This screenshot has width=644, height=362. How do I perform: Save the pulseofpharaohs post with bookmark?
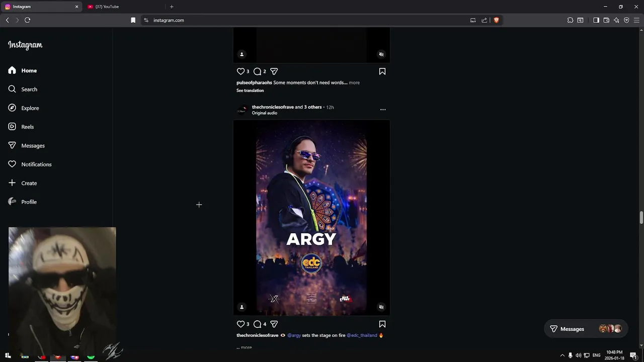pyautogui.click(x=382, y=71)
